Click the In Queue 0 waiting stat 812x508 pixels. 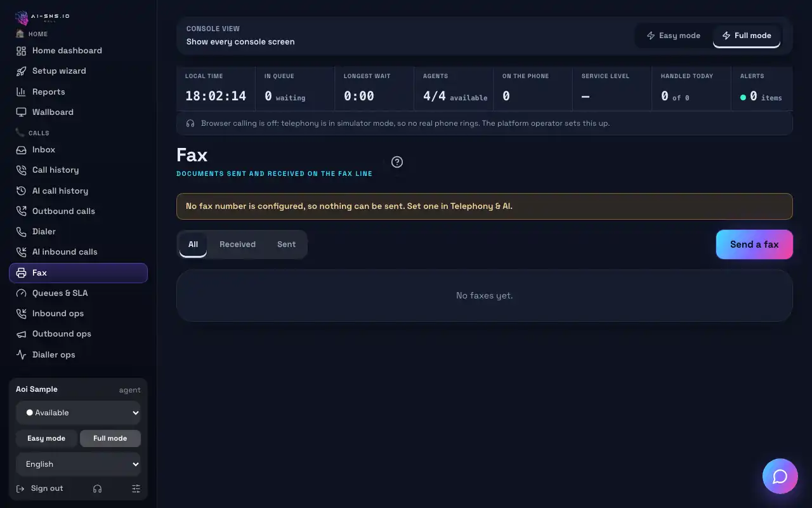[x=295, y=89]
